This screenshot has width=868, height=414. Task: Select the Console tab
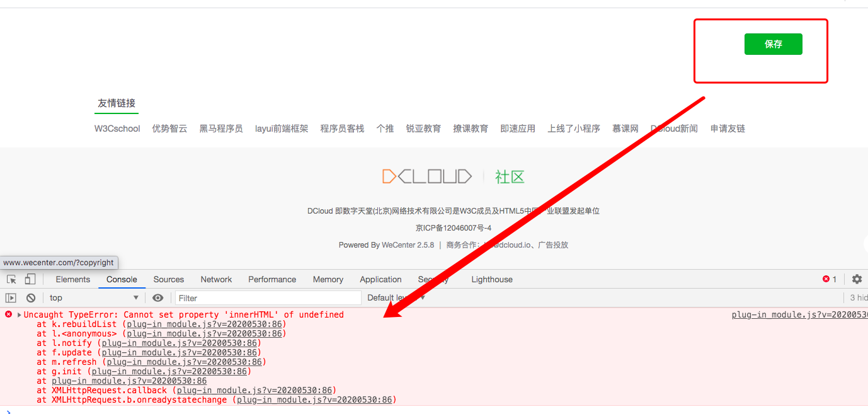point(122,279)
